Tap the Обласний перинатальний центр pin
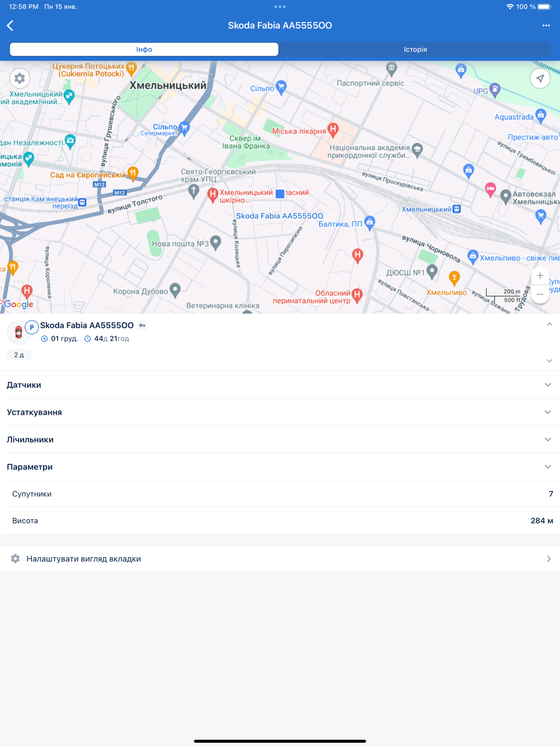The width and height of the screenshot is (560, 747). pos(357,295)
